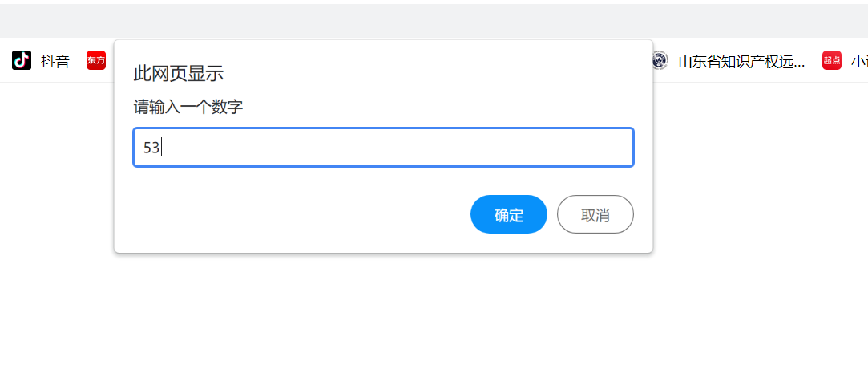
Task: Click the 请输入一个数字 prompt message
Action: (x=188, y=107)
